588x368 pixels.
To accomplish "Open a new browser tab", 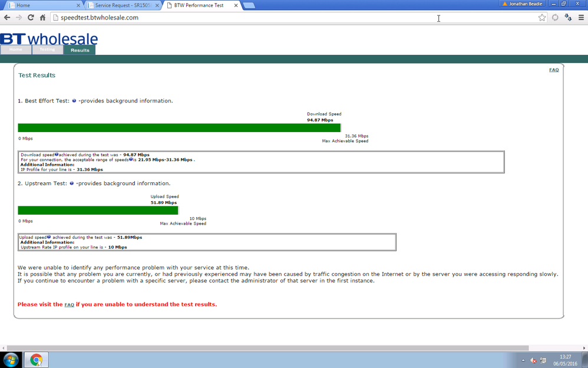I will (249, 5).
